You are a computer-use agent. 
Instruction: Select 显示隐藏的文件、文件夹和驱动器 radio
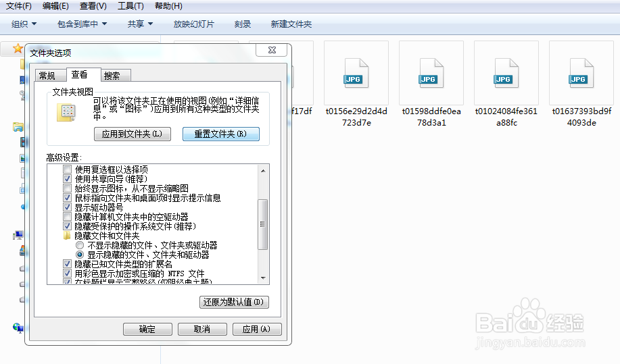tap(80, 255)
